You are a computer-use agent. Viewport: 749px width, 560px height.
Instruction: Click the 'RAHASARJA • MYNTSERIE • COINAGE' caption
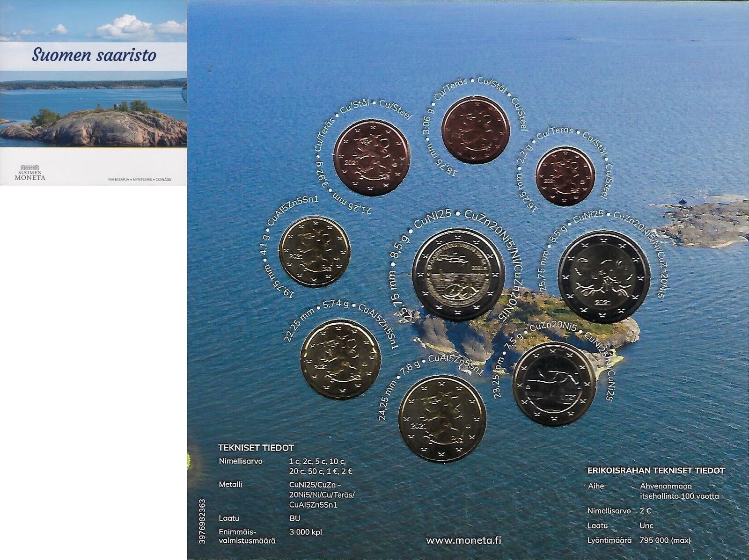[x=140, y=179]
